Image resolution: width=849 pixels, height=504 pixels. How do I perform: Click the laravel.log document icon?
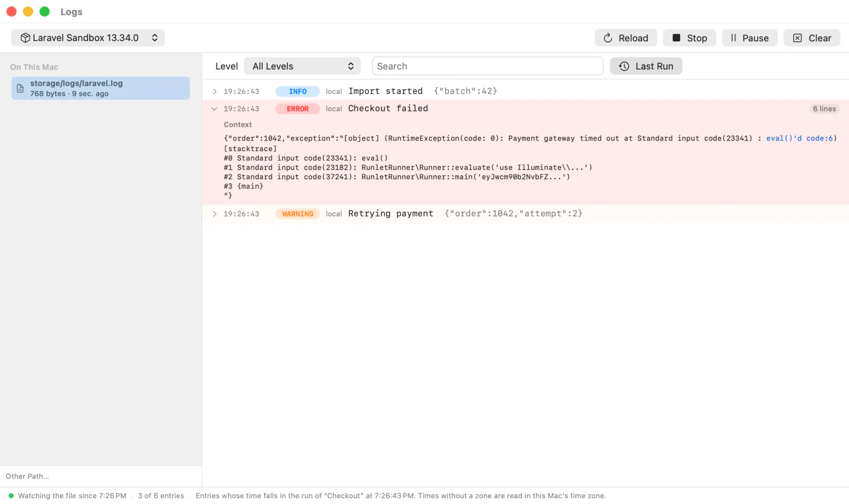pos(20,88)
